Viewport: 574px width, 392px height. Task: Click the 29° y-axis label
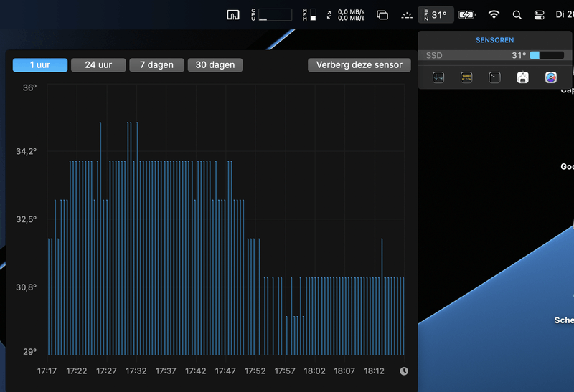29,352
